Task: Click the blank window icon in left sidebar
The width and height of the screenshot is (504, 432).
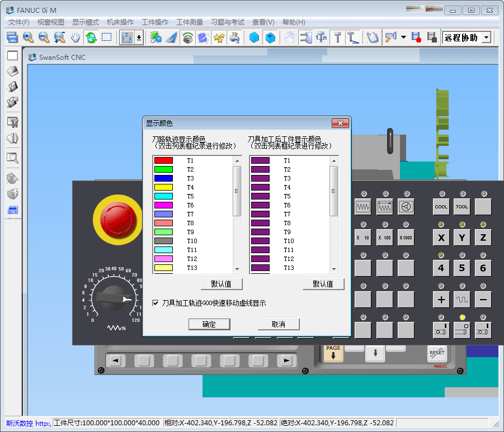Action: (x=12, y=55)
